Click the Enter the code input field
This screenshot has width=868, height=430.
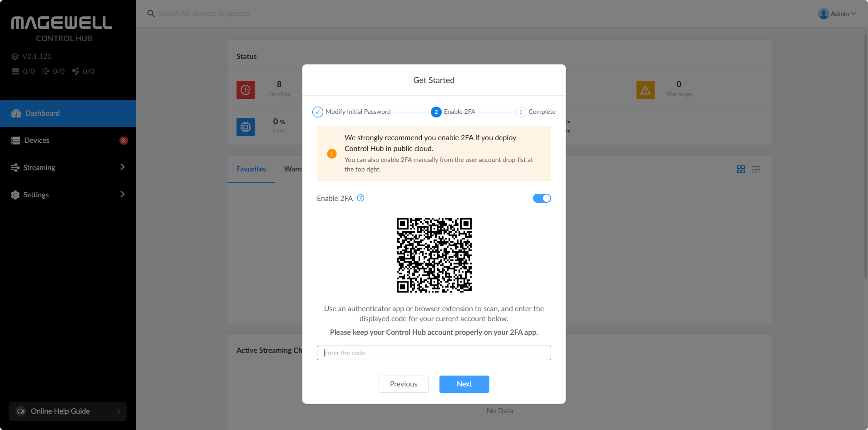434,353
